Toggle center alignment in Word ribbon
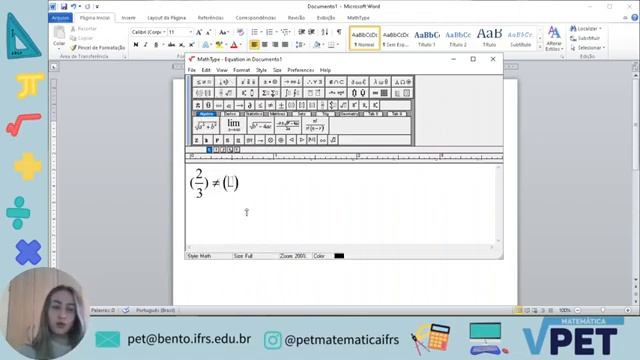Viewport: 640px width, 360px height. point(264,44)
